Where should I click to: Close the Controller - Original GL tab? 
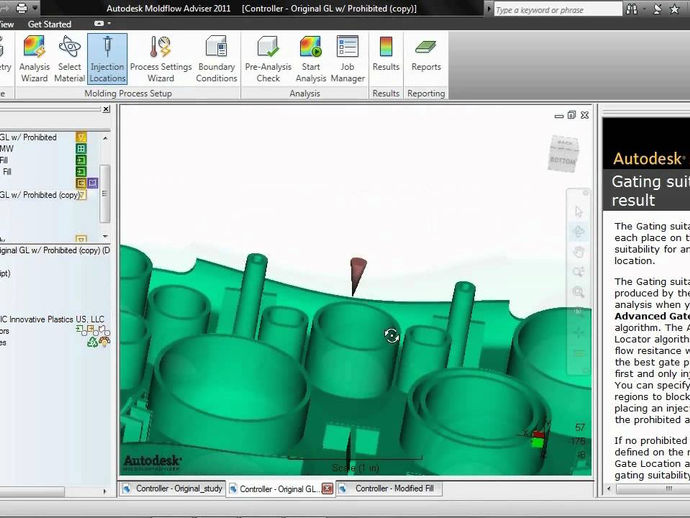point(327,489)
